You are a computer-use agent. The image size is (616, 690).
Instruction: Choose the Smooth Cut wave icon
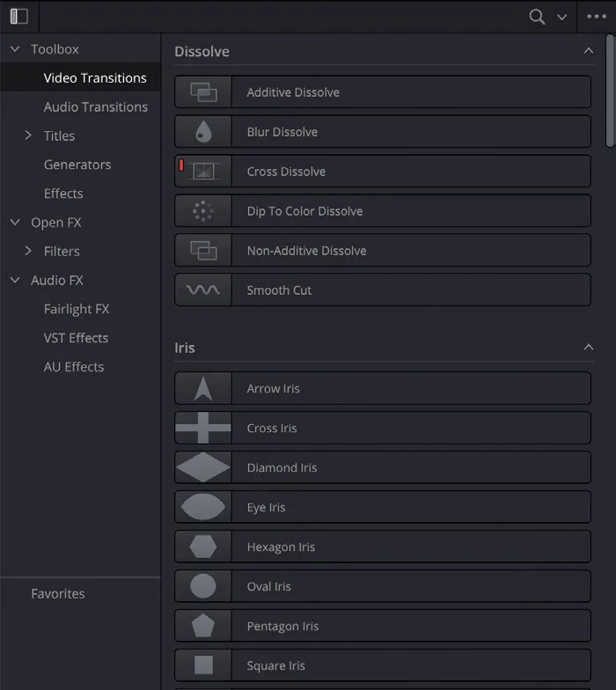[x=202, y=290]
